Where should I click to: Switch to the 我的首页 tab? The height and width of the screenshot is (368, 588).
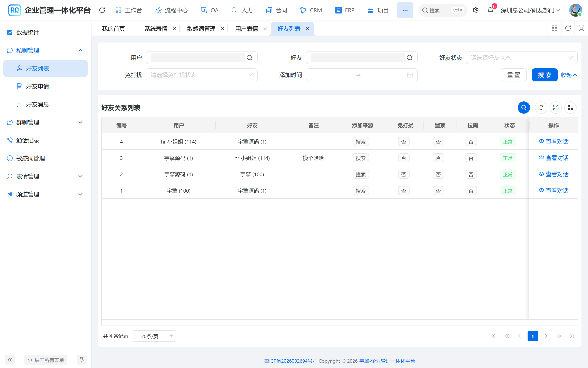click(x=114, y=29)
